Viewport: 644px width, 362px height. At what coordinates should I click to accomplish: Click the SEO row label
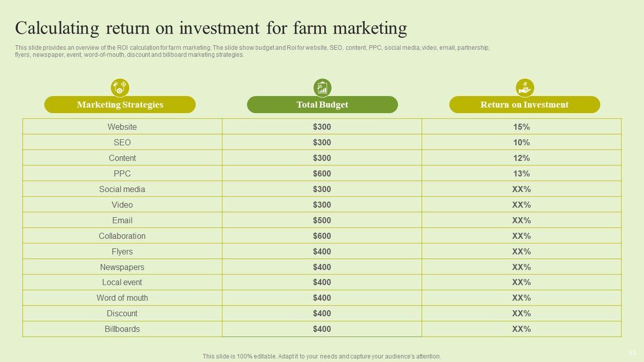tap(122, 142)
